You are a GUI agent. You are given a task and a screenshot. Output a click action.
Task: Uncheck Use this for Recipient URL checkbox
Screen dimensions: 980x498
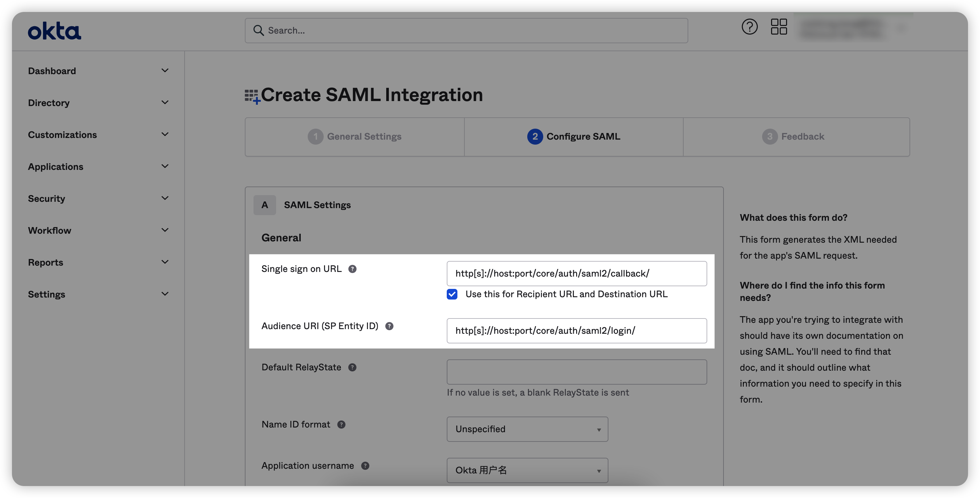452,294
